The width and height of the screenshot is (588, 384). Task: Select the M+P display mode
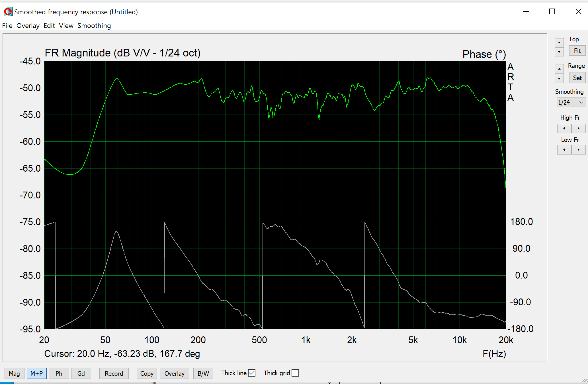(x=37, y=373)
